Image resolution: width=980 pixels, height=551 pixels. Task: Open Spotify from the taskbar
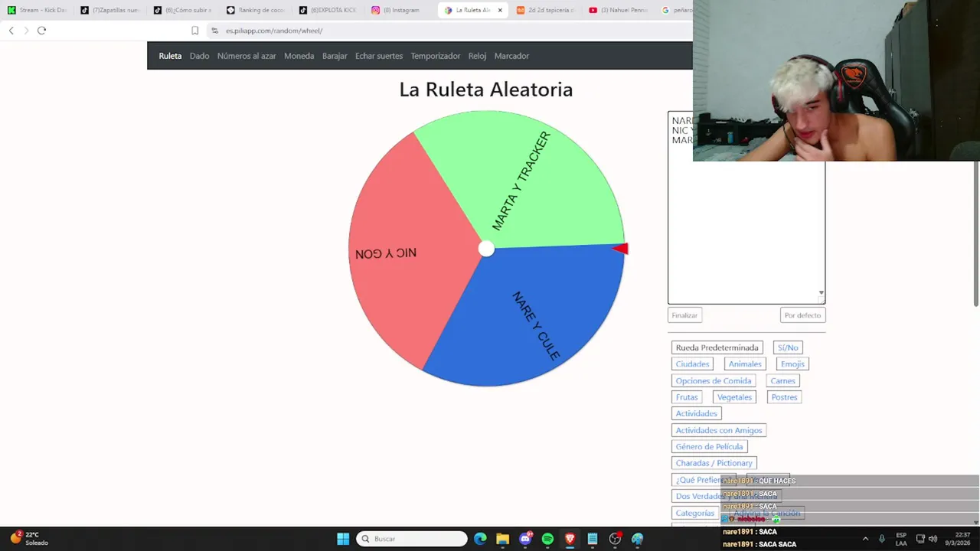click(547, 539)
